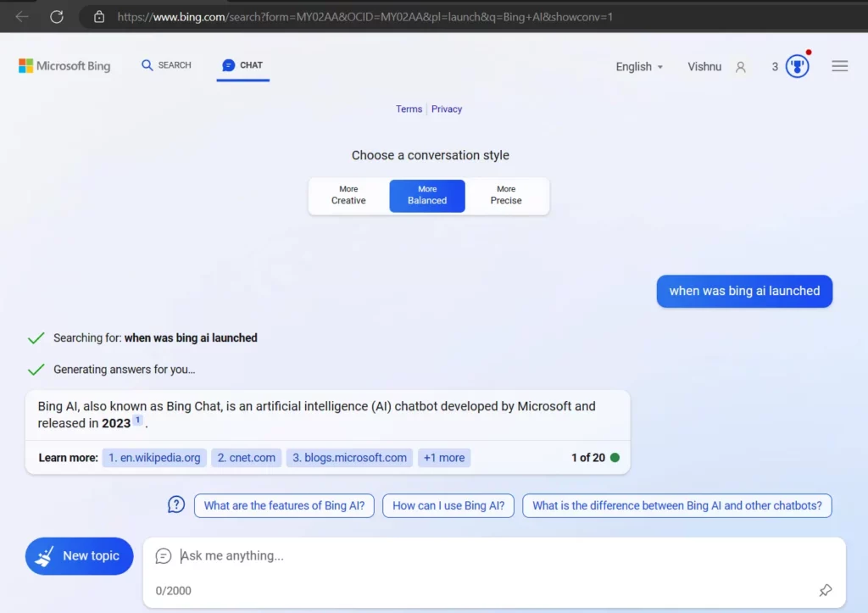This screenshot has height=613, width=868.
Task: Click the 1 of 20 turn counter
Action: click(x=588, y=458)
